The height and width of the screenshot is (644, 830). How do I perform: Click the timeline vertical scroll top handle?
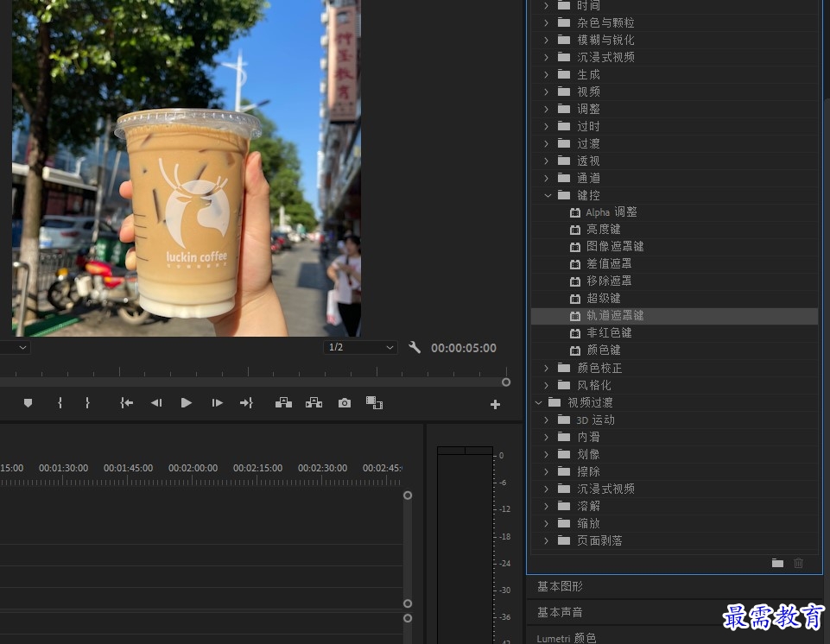point(408,496)
